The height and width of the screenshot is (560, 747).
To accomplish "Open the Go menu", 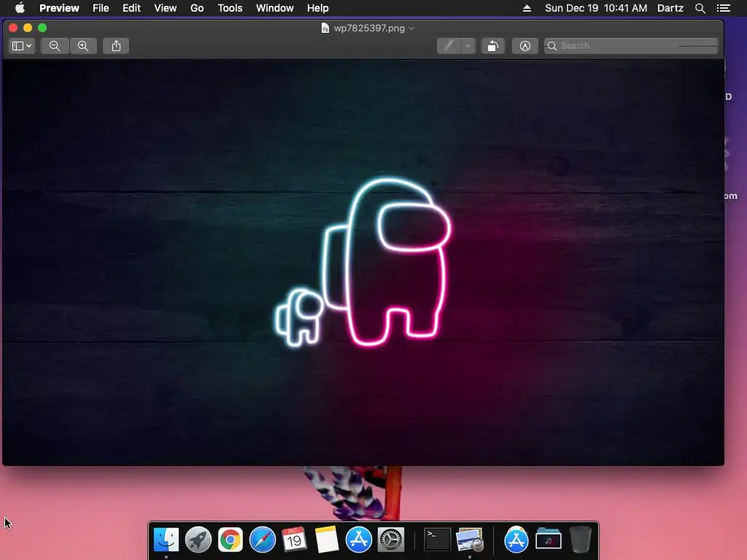I will point(197,8).
